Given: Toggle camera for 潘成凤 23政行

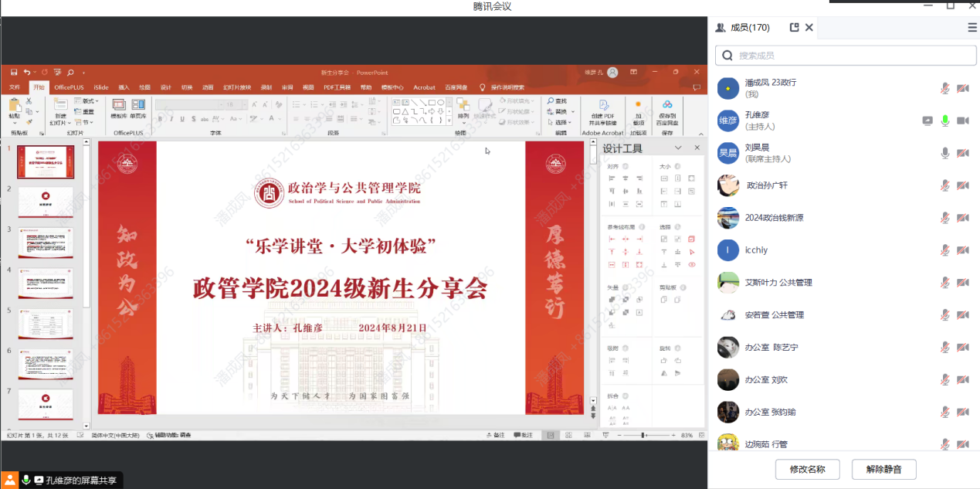Looking at the screenshot, I should (x=963, y=88).
